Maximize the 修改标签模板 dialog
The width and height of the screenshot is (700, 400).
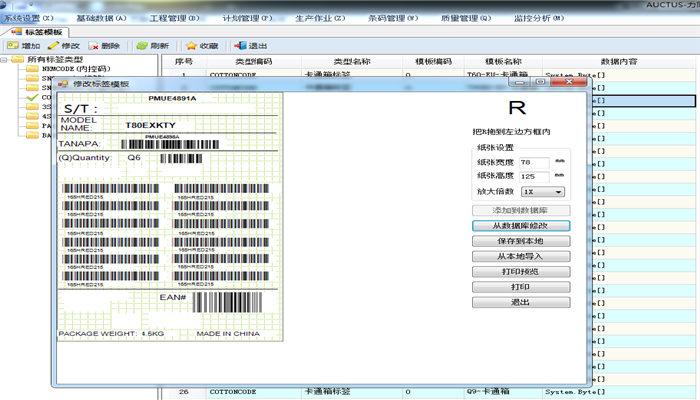click(x=540, y=82)
